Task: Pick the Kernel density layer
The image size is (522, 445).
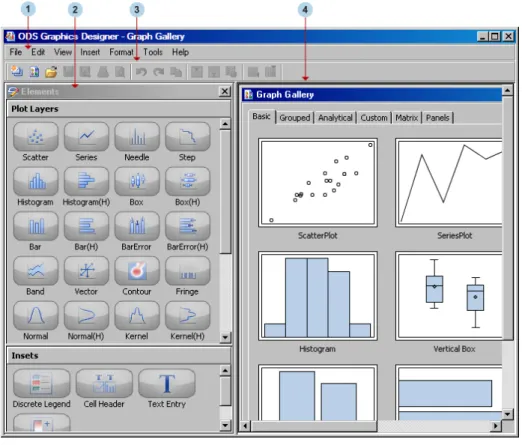Action: [x=137, y=315]
